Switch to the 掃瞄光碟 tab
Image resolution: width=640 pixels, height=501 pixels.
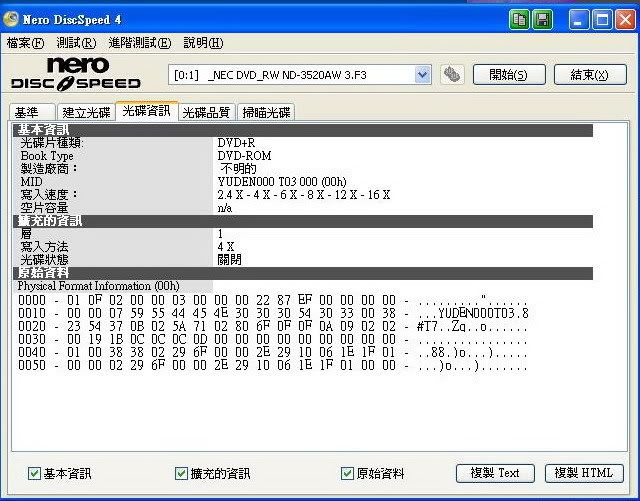tap(266, 112)
